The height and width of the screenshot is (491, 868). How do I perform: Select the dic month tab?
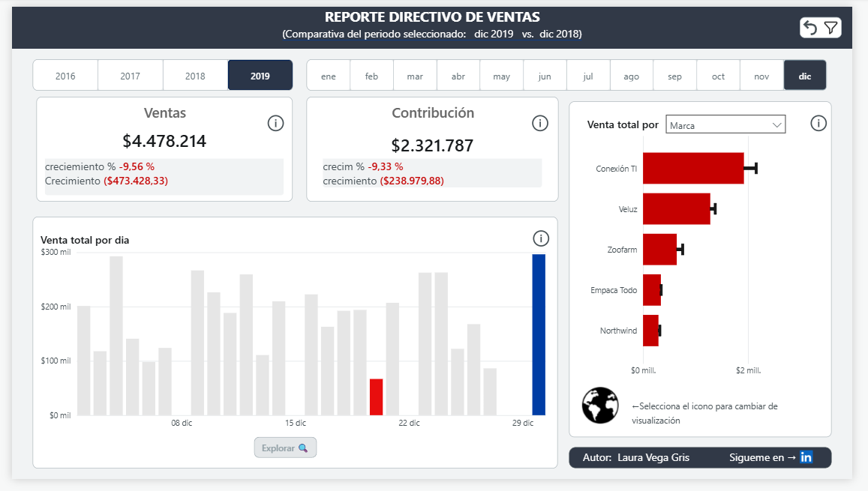[805, 75]
